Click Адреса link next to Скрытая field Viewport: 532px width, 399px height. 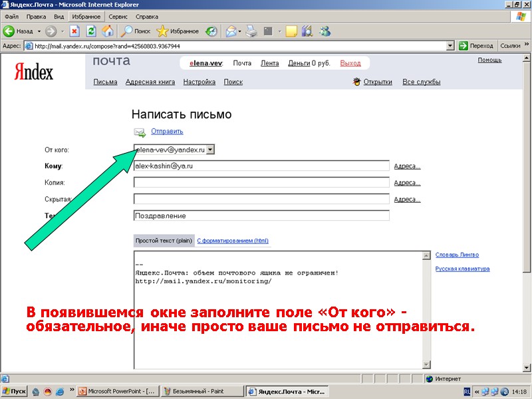(407, 199)
